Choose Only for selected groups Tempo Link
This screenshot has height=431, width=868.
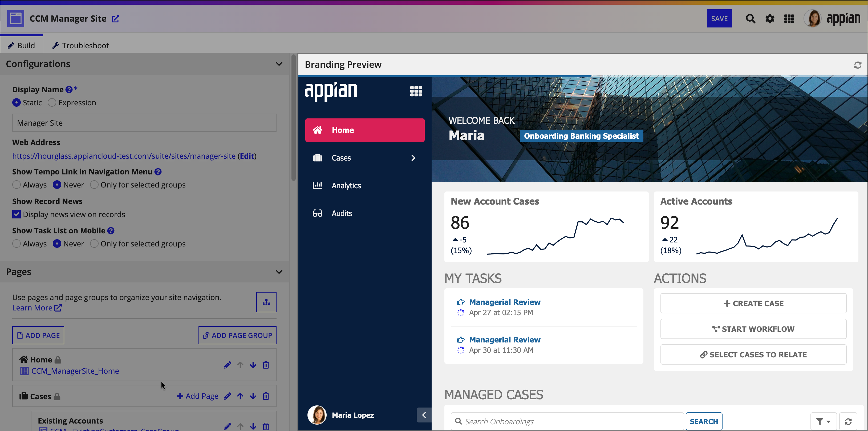tap(94, 185)
